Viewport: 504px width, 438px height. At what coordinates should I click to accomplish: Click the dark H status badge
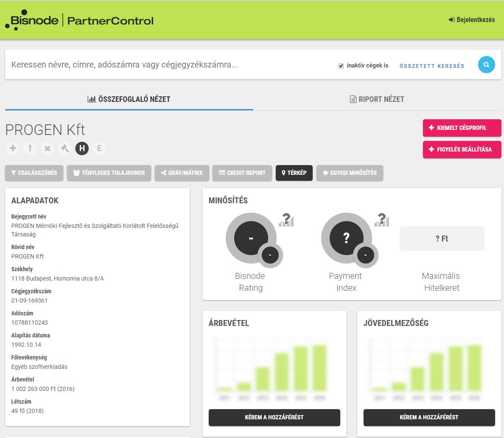pyautogui.click(x=82, y=148)
